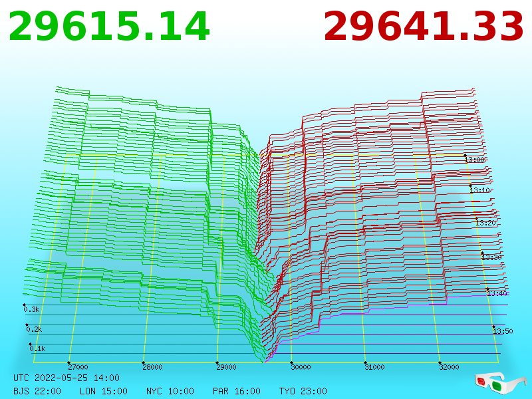Viewport: 532px width, 399px height.
Task: Click the 32000 price axis label
Action: coord(449,367)
